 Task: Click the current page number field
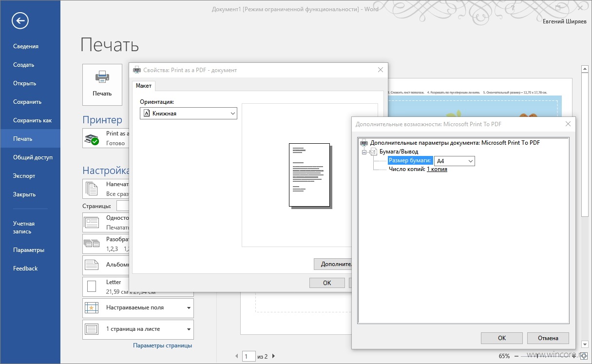pos(249,356)
